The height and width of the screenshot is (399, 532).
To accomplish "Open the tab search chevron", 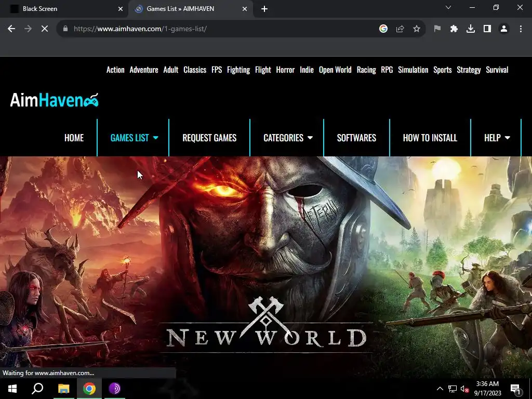I will (448, 7).
